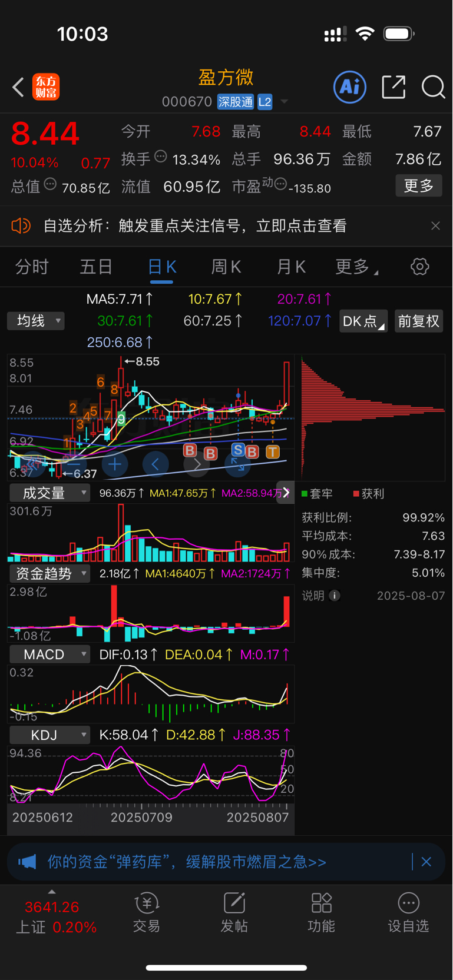
Task: Move chart to previous candle with left arrow
Action: (x=156, y=464)
